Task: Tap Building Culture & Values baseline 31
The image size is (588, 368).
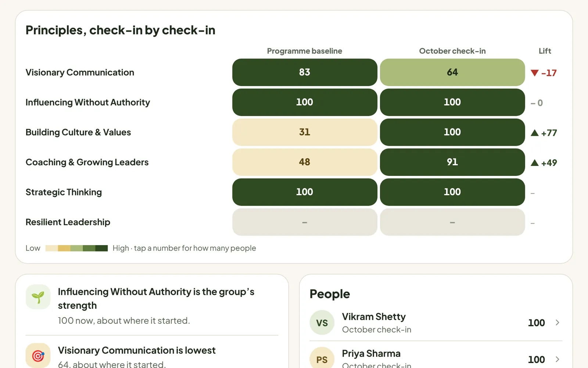Action: tap(305, 132)
